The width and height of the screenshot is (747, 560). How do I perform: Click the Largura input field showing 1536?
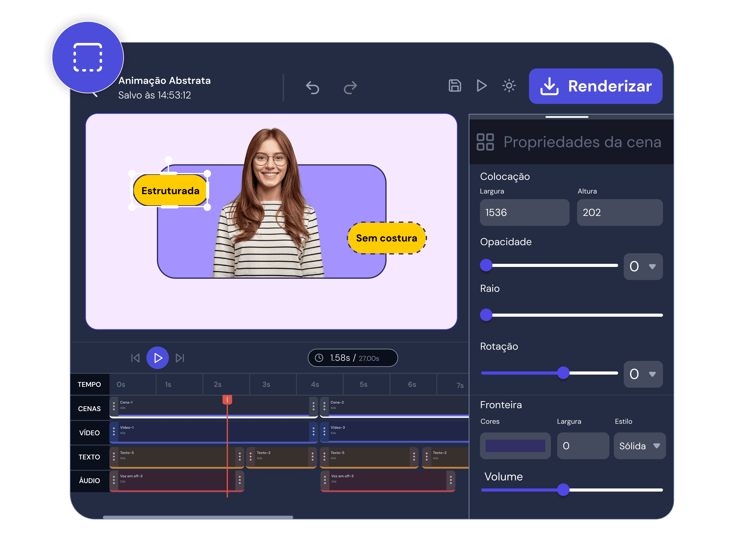pos(524,212)
